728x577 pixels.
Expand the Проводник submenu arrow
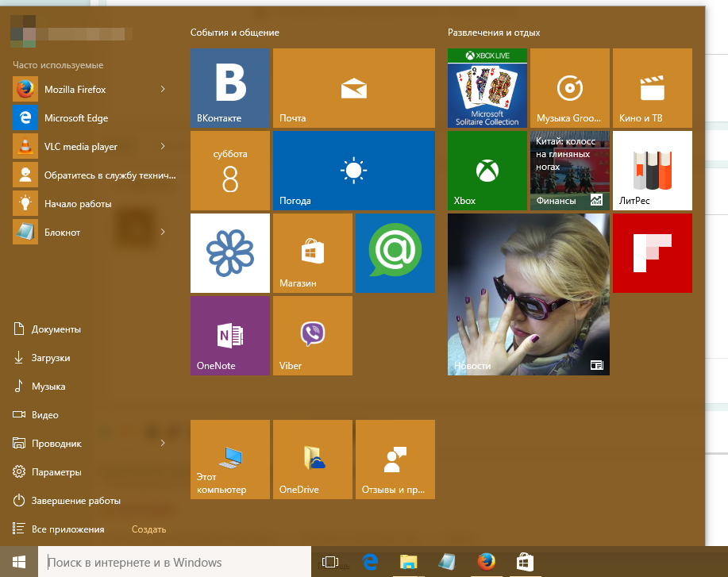click(x=163, y=444)
